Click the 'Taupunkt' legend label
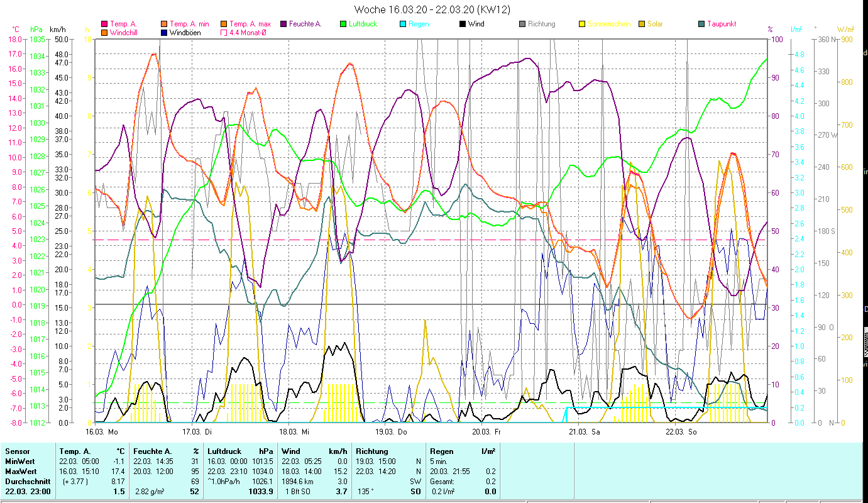The height and width of the screenshot is (503, 868). coord(722,25)
